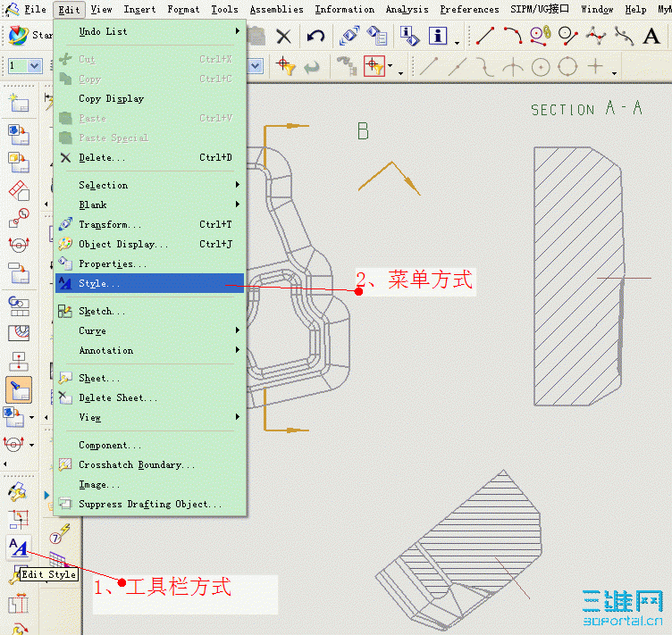The height and width of the screenshot is (635, 672).
Task: Click the Delete X icon in top toolbar
Action: 283,36
